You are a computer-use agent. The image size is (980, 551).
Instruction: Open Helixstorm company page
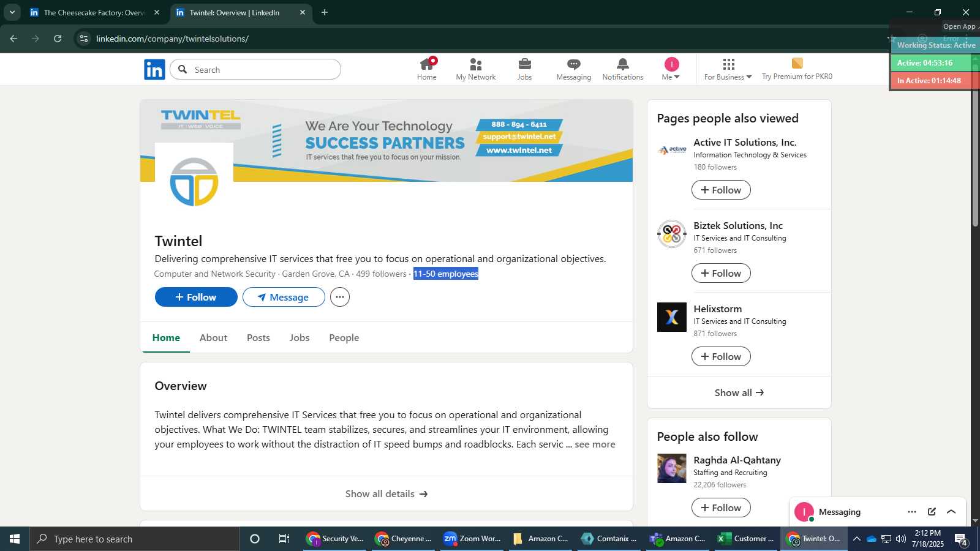[x=717, y=309]
